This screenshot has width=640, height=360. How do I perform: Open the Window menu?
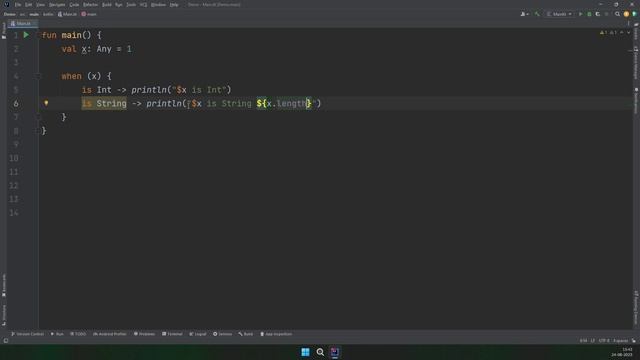pyautogui.click(x=158, y=4)
